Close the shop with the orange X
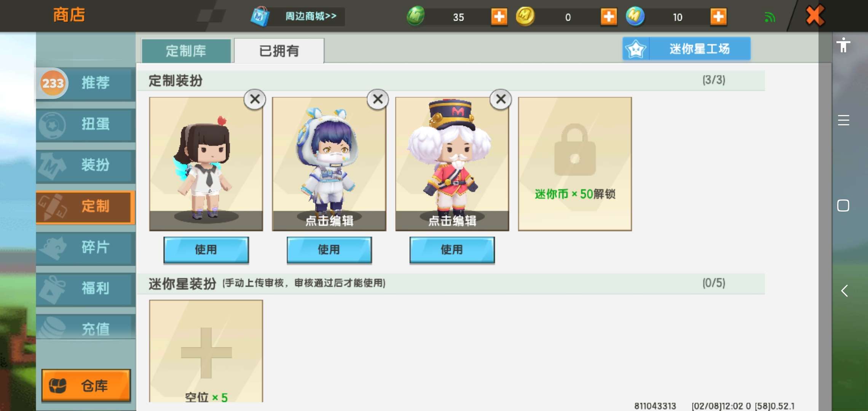 point(815,16)
